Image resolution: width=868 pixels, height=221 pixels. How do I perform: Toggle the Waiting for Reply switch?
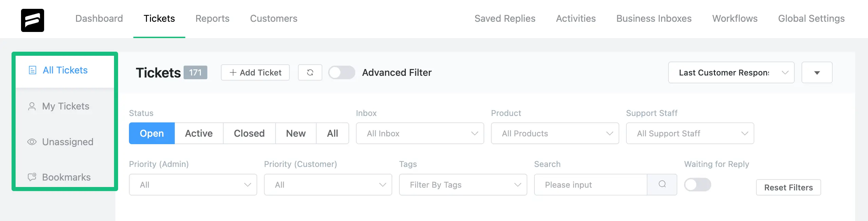(697, 185)
